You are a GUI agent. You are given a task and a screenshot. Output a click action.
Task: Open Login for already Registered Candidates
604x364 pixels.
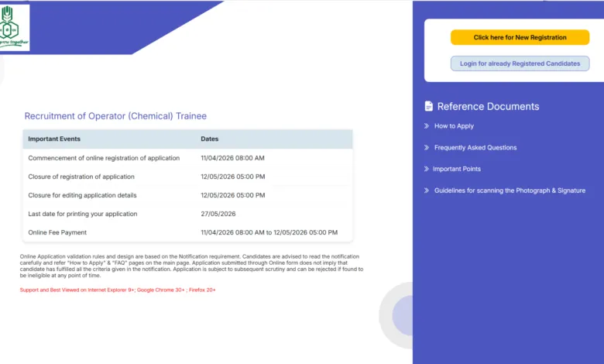[520, 64]
